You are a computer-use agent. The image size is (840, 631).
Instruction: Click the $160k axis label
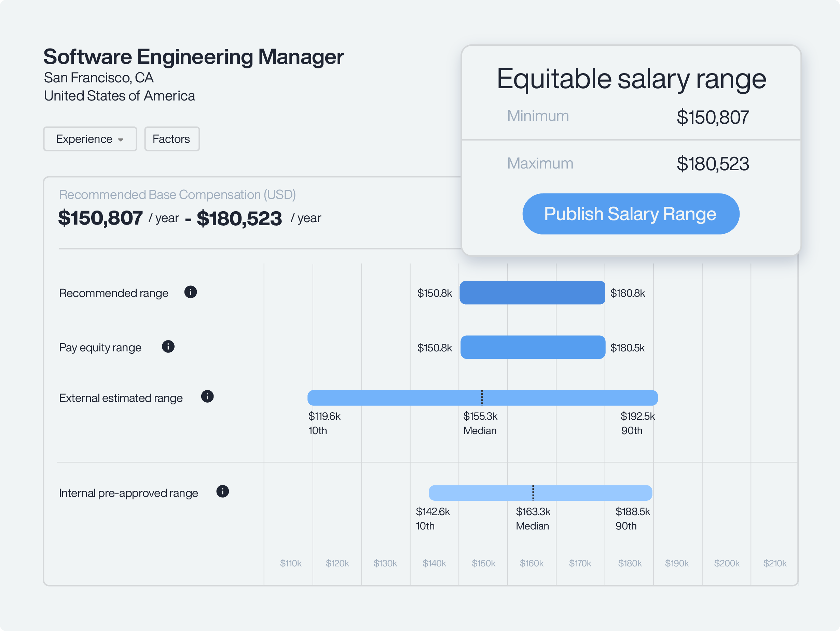(531, 563)
